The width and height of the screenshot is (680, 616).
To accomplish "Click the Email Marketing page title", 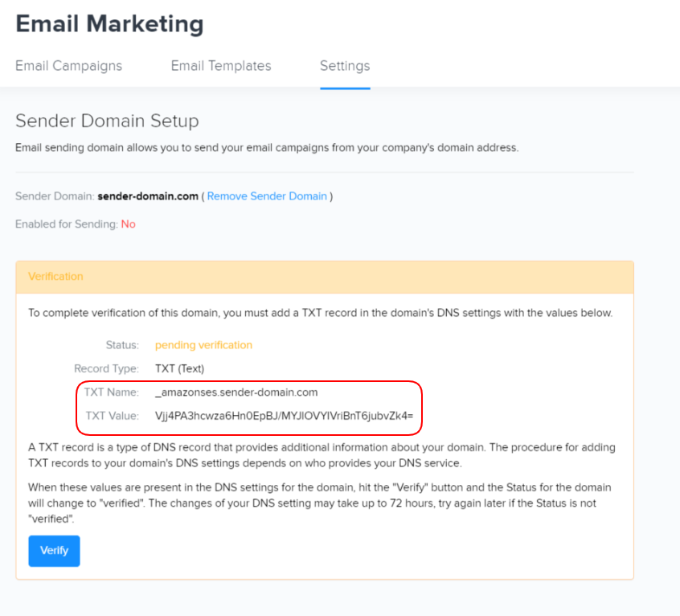I will [x=109, y=24].
